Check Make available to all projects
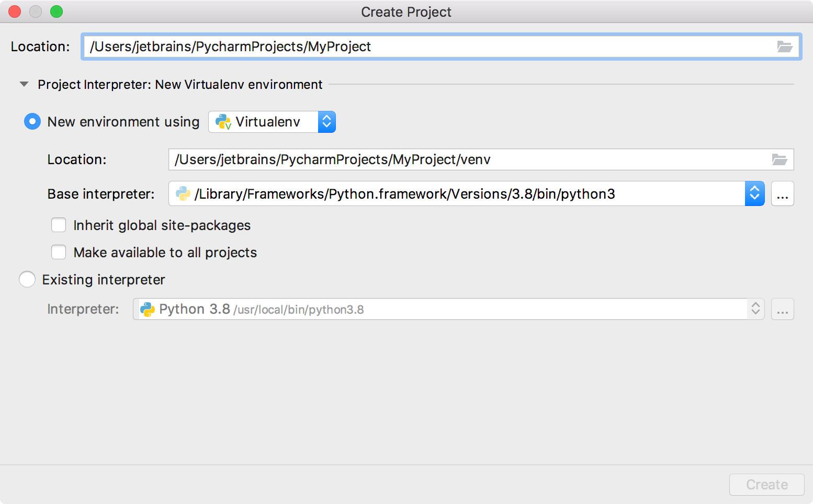Screen dimensions: 813x504 [59, 252]
